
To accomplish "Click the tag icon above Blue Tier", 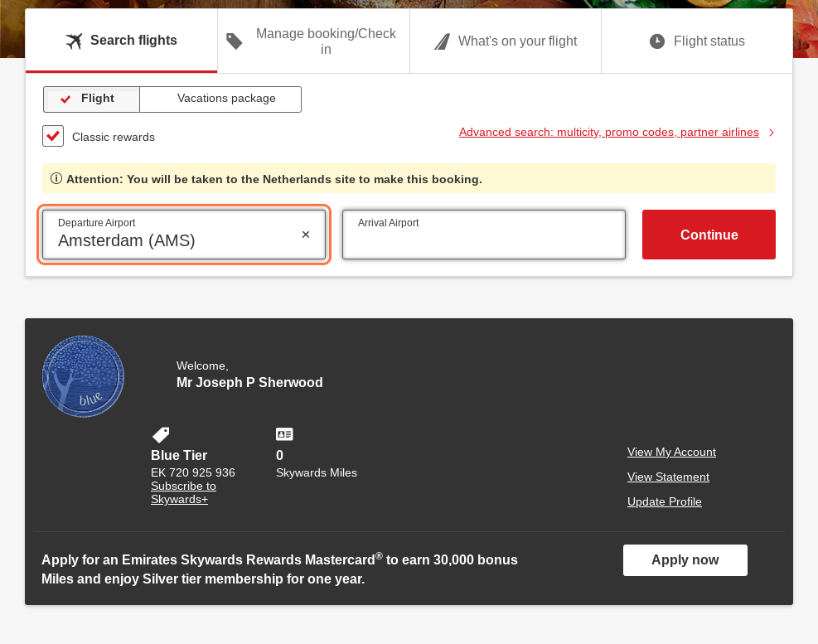I will (x=161, y=435).
